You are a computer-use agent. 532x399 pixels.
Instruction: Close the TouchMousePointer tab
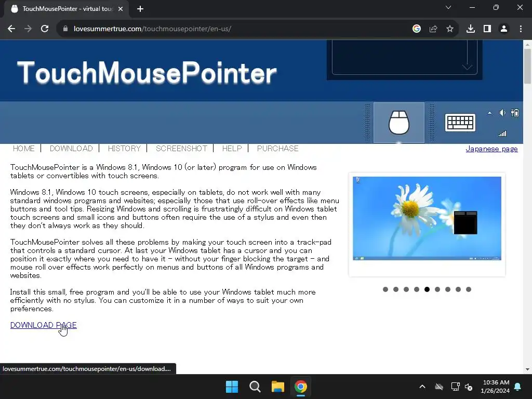tap(121, 9)
